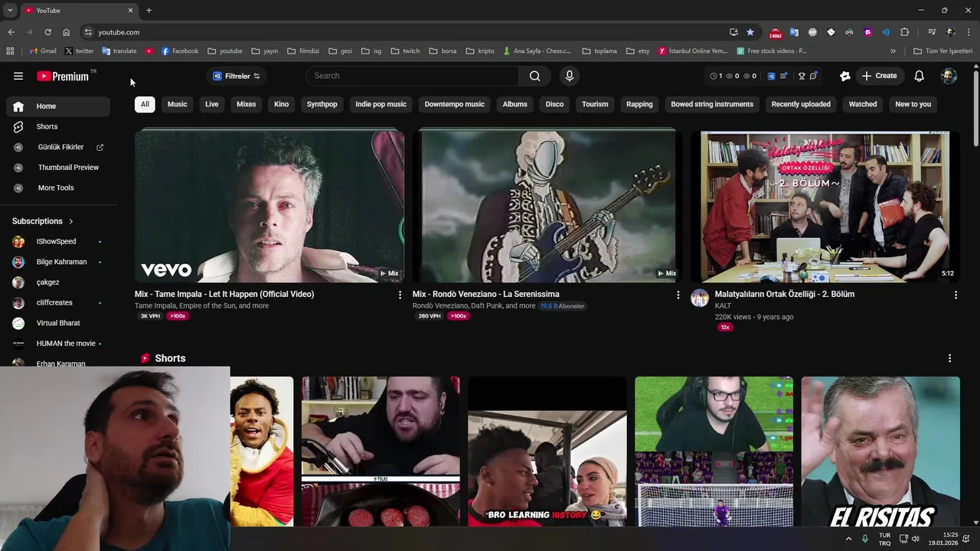
Task: Expand the bookmarks overflow chevron
Action: [x=893, y=51]
